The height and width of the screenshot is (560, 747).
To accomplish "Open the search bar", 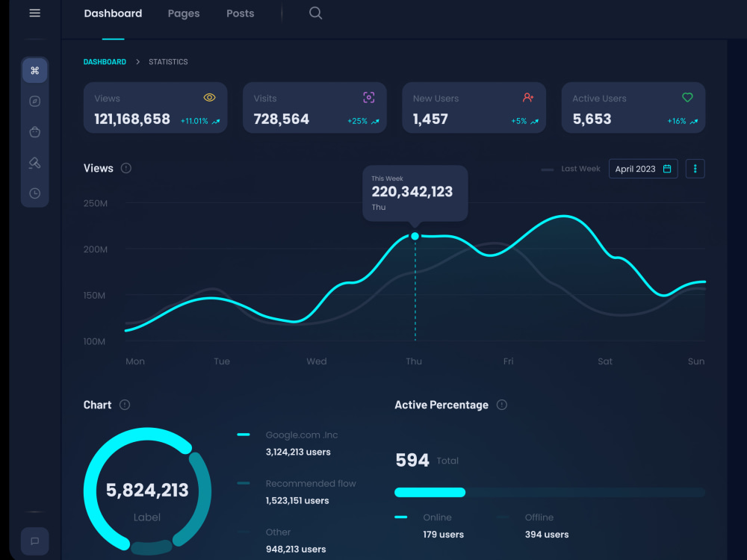I will (x=314, y=13).
